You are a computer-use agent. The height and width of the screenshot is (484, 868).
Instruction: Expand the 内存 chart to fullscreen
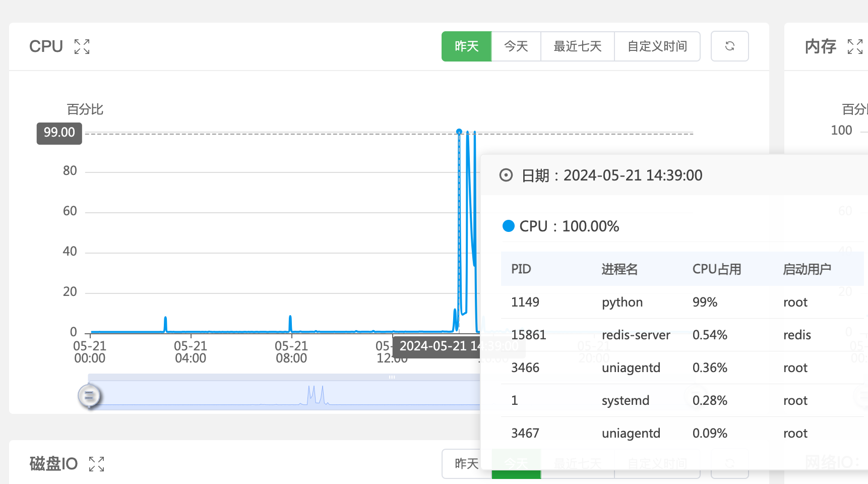pyautogui.click(x=855, y=46)
